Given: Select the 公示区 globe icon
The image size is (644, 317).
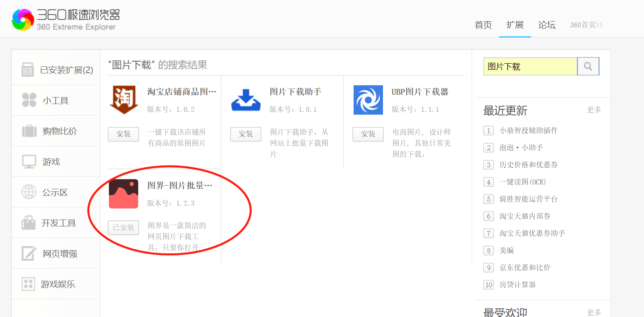Looking at the screenshot, I should 29,192.
